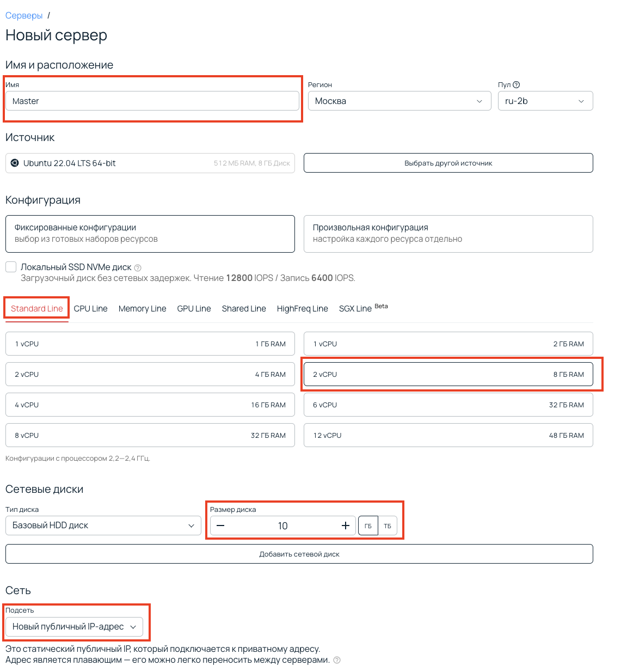
Task: Click the choose another source button
Action: (448, 163)
